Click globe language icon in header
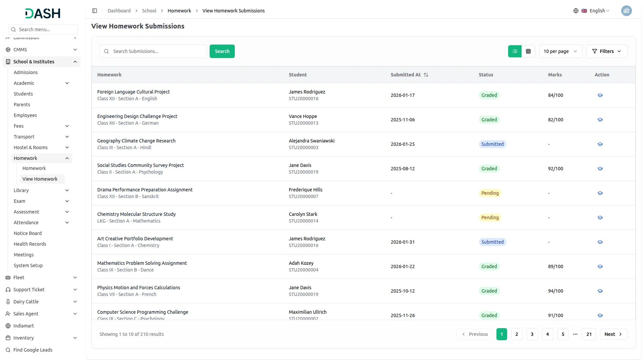The image size is (644, 362). 576,11
